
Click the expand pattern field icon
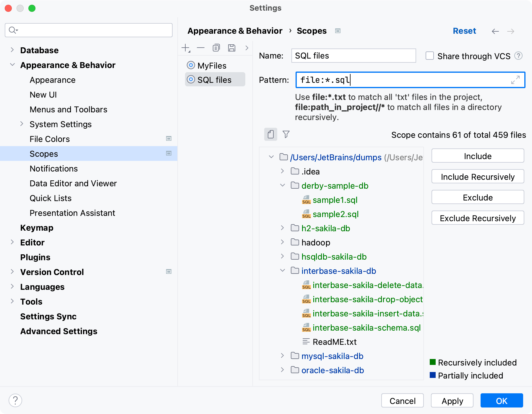coord(515,80)
